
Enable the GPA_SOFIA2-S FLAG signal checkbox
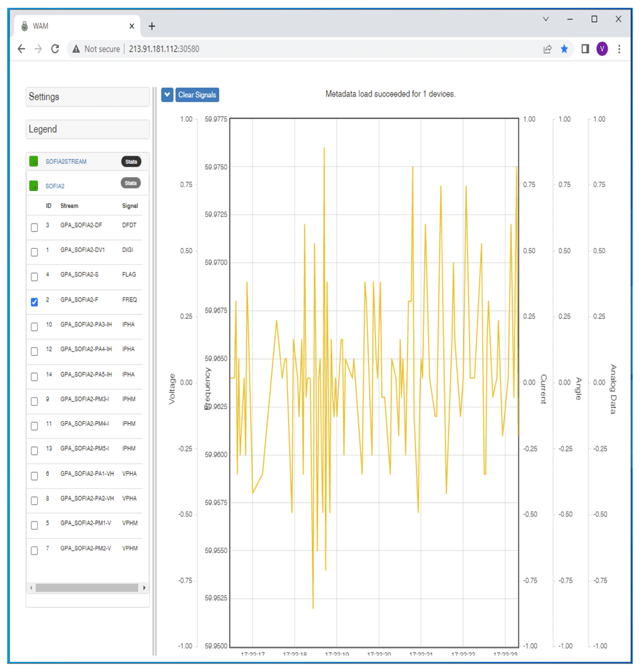(34, 277)
